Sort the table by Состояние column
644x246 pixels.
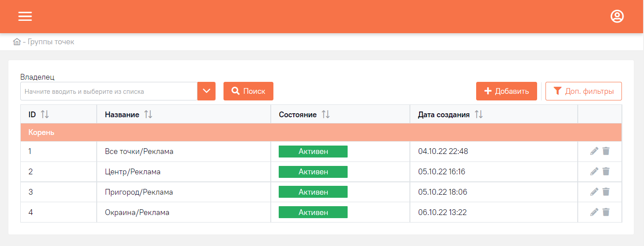point(326,115)
